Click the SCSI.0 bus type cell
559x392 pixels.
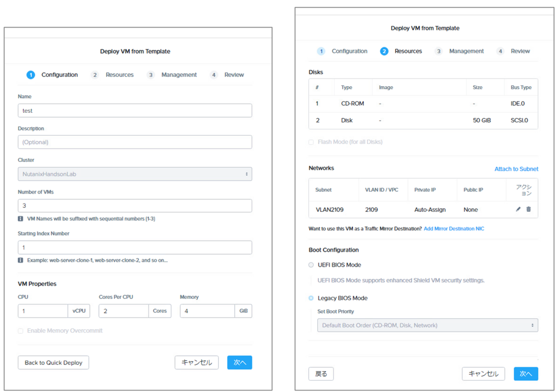click(x=519, y=121)
